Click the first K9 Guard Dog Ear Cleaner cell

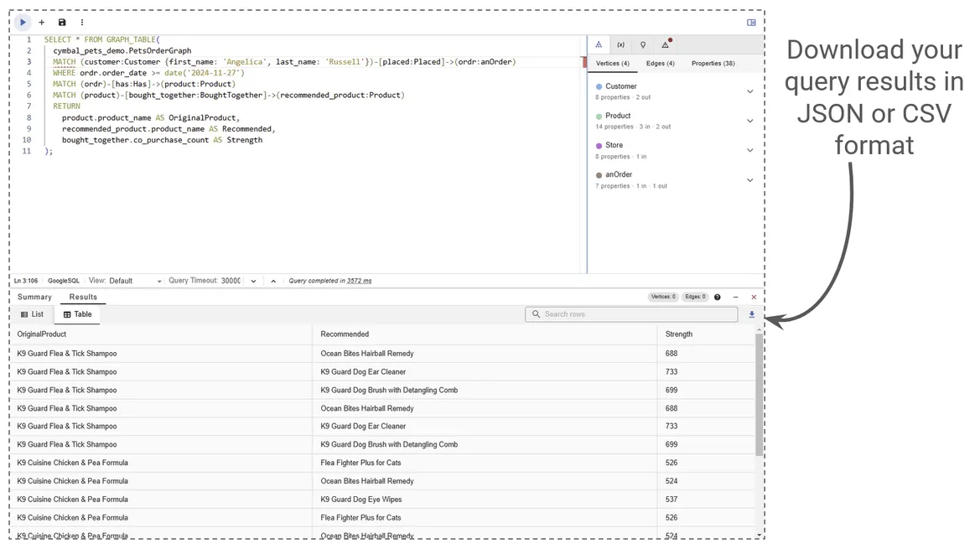(x=363, y=371)
